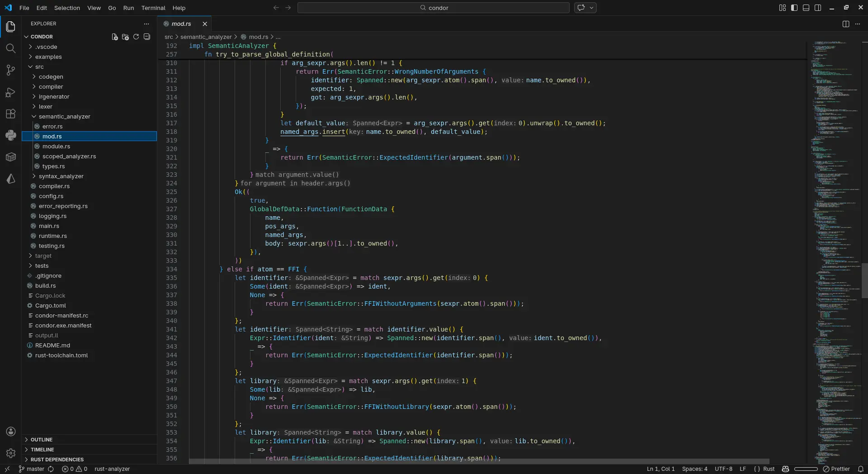The image size is (868, 474).
Task: Split the editor to the right
Action: point(846,24)
